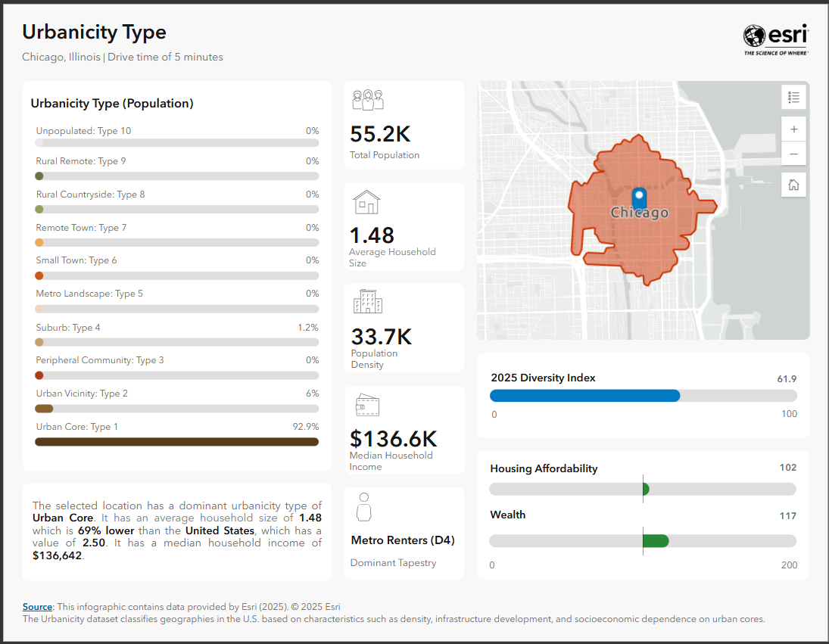
Task: Open the Source link in footer
Action: 37,607
